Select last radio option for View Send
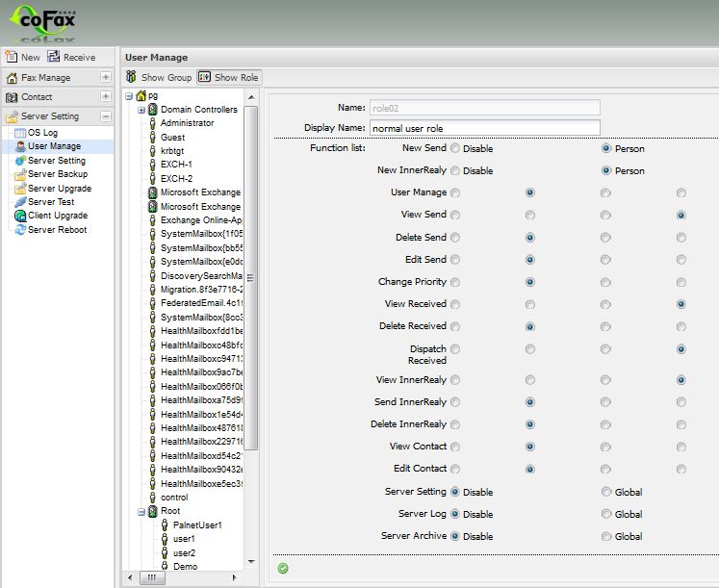 (681, 215)
